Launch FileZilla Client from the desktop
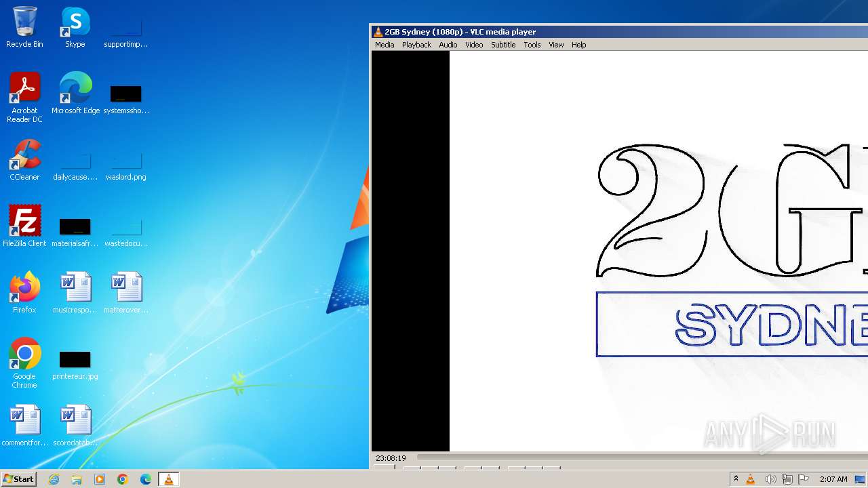 coord(24,226)
